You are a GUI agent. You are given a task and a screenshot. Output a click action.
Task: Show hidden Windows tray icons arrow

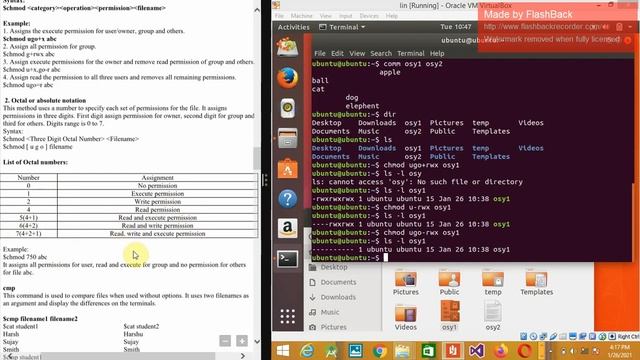point(550,351)
